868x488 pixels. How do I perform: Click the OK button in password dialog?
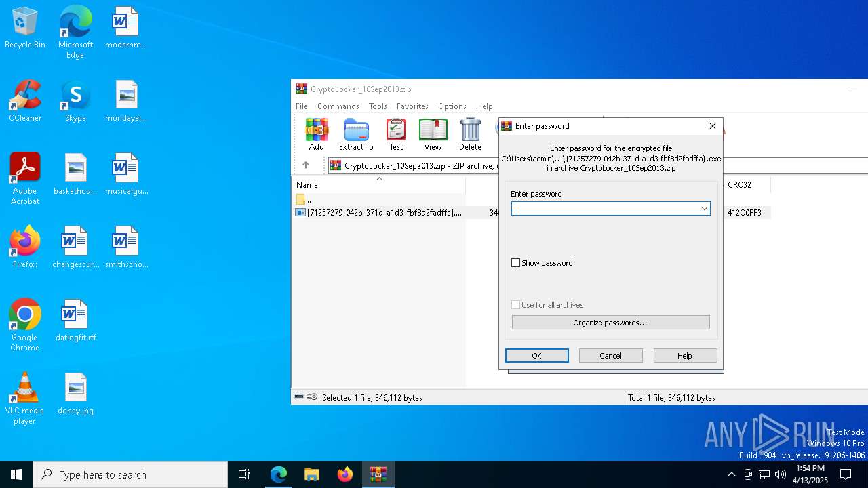pyautogui.click(x=537, y=356)
